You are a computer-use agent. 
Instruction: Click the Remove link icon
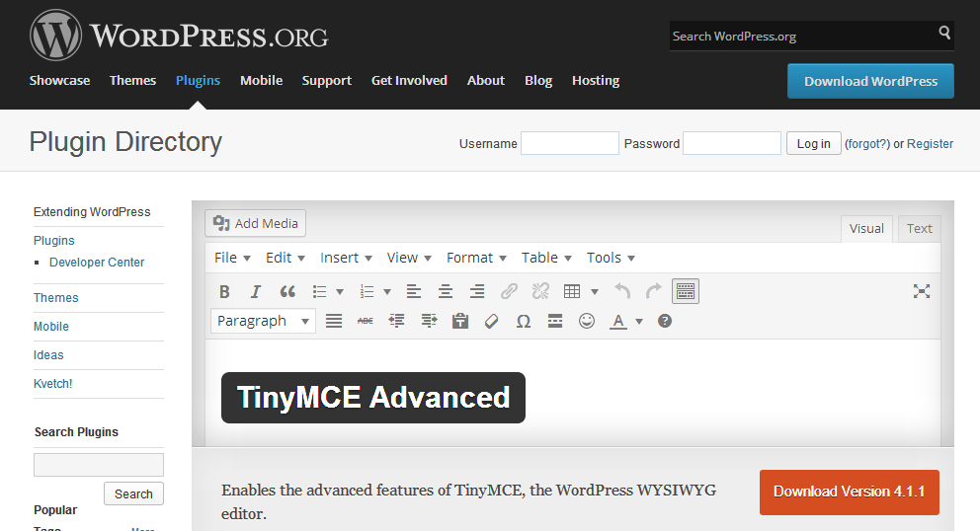[x=540, y=292]
